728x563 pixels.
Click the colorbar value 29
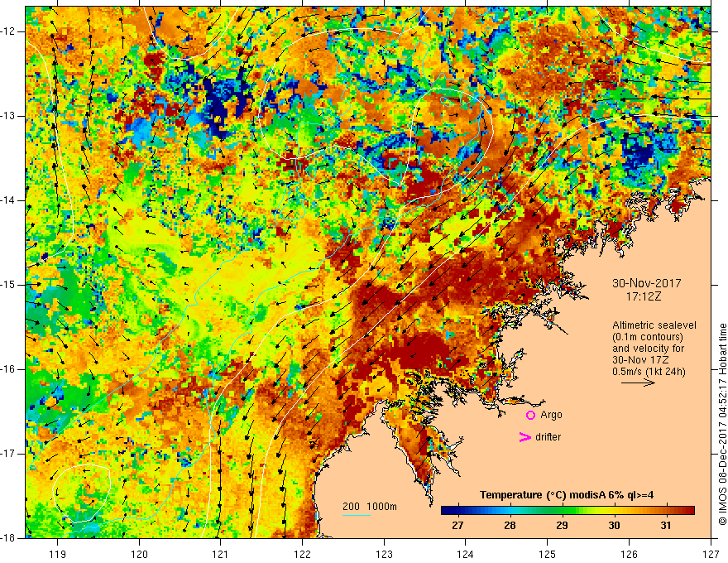(x=562, y=526)
